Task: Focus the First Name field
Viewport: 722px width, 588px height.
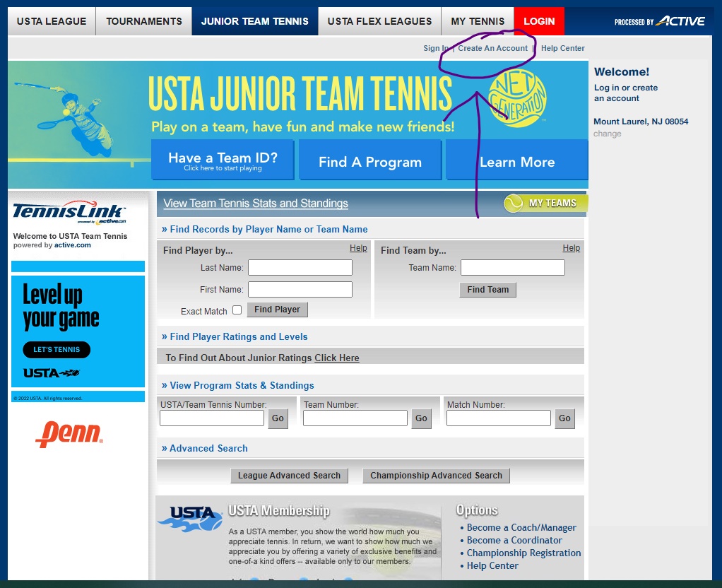Action: point(300,289)
